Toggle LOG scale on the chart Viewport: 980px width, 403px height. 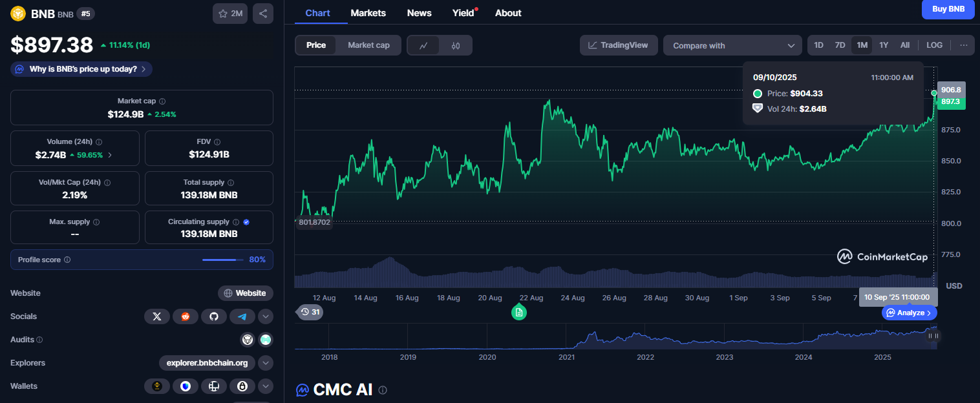[935, 45]
